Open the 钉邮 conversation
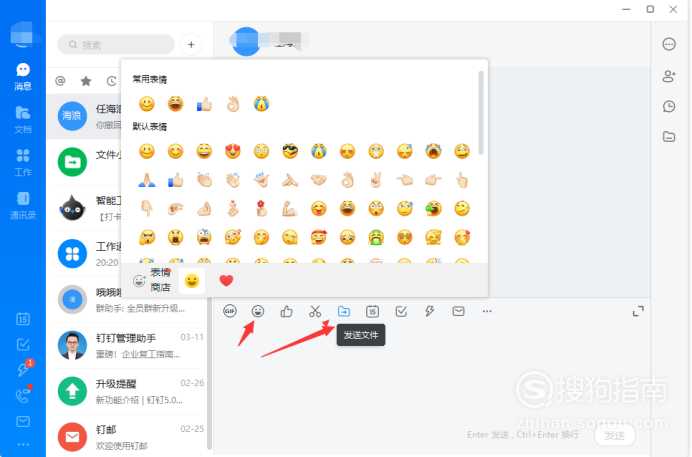Screen dimensions: 692x457 point(129,436)
